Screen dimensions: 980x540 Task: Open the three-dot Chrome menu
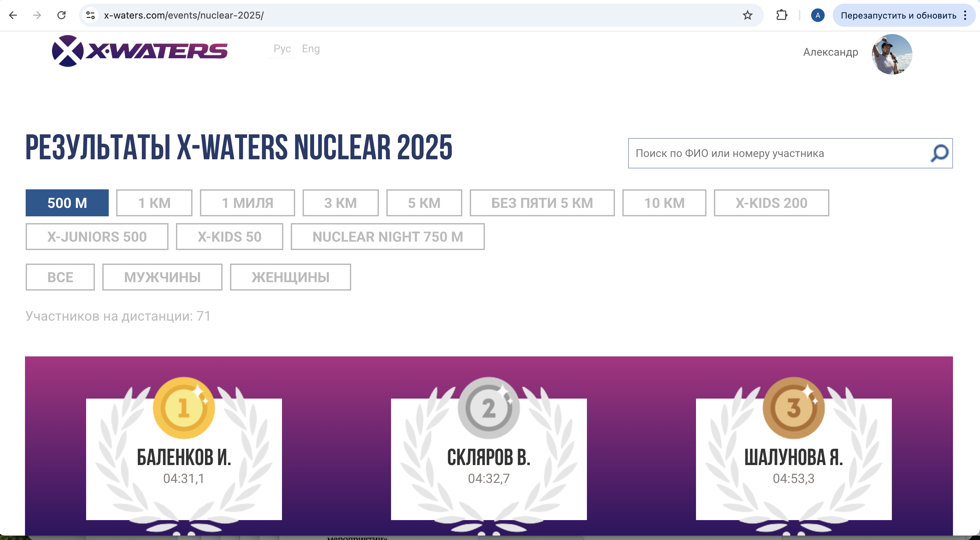[x=965, y=15]
